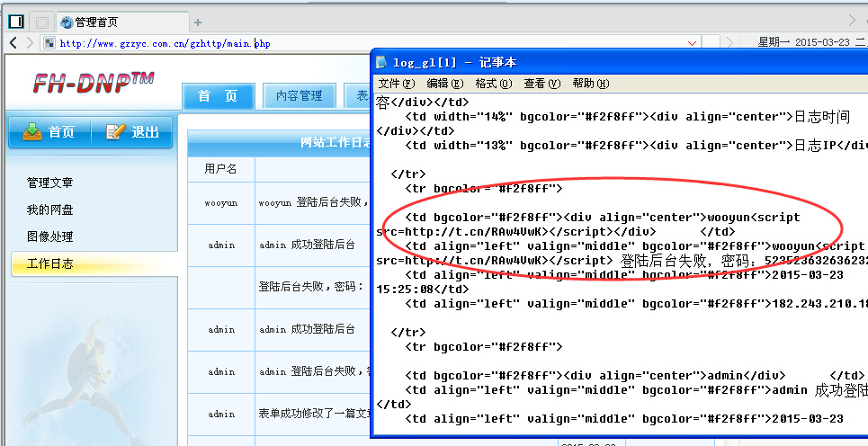Open Notepad 查看(V) menu
The image size is (868, 446).
point(542,84)
